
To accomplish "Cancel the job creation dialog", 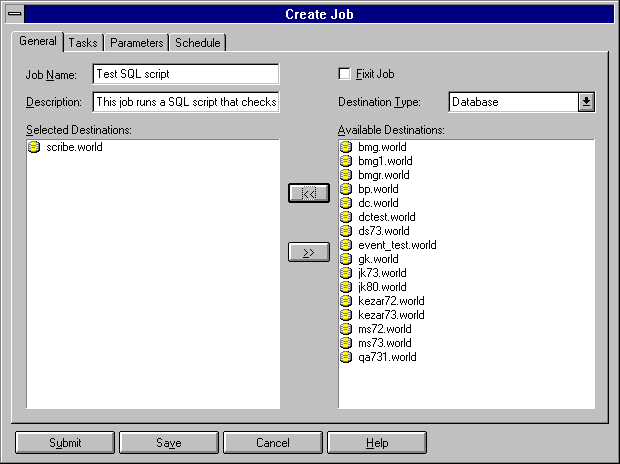I will pos(272,442).
